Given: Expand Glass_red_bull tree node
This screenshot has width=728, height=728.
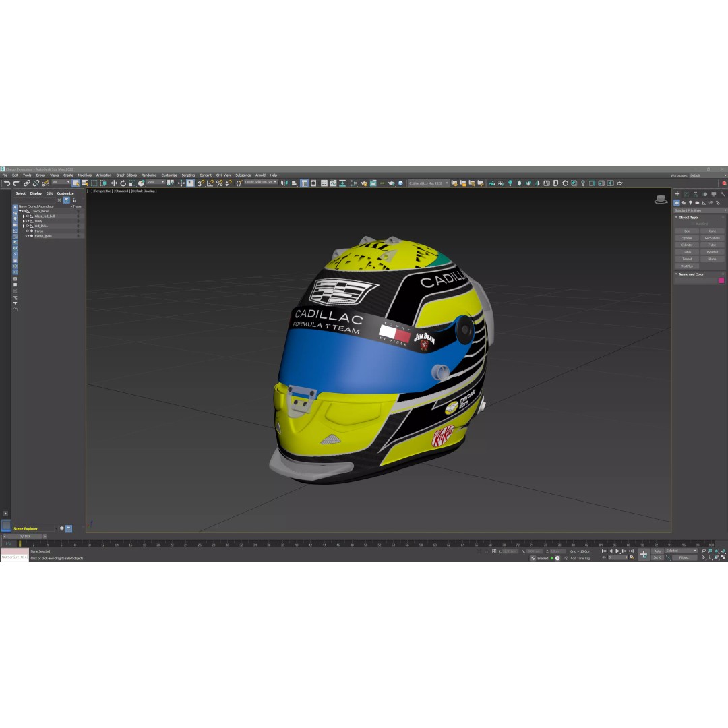Looking at the screenshot, I should (x=24, y=216).
